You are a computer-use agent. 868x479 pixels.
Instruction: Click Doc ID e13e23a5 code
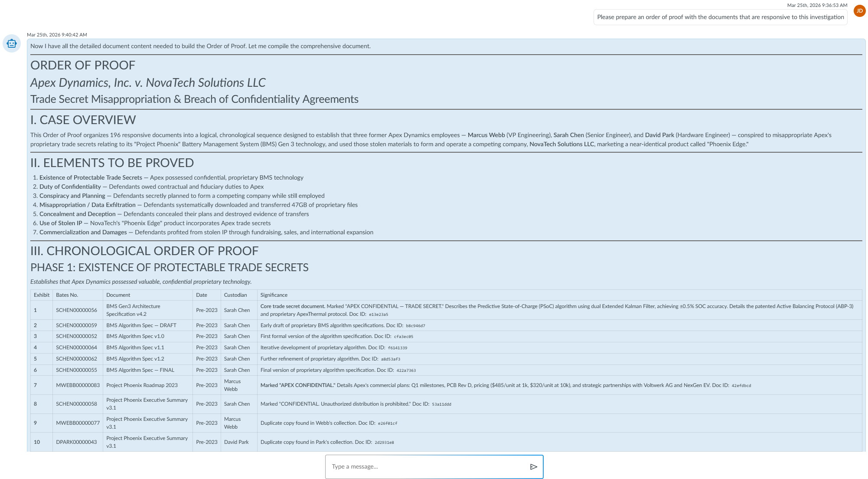pyautogui.click(x=378, y=315)
